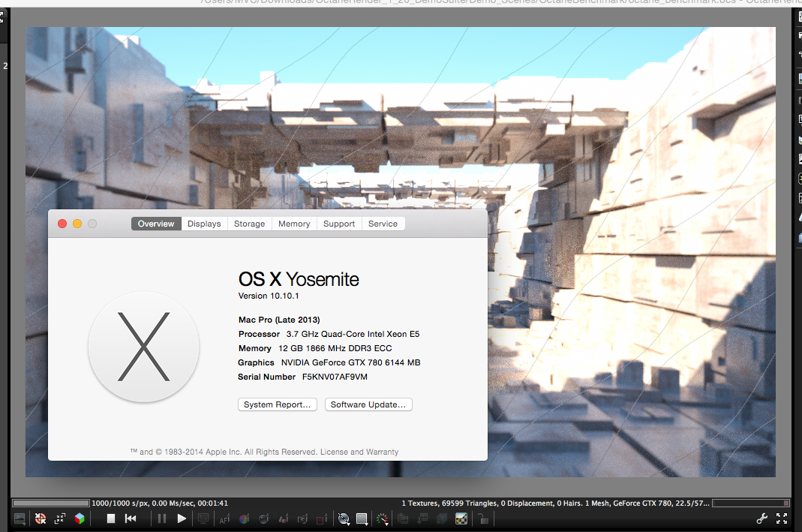Image resolution: width=802 pixels, height=532 pixels.
Task: Select the object picker tool
Action: coord(284,519)
